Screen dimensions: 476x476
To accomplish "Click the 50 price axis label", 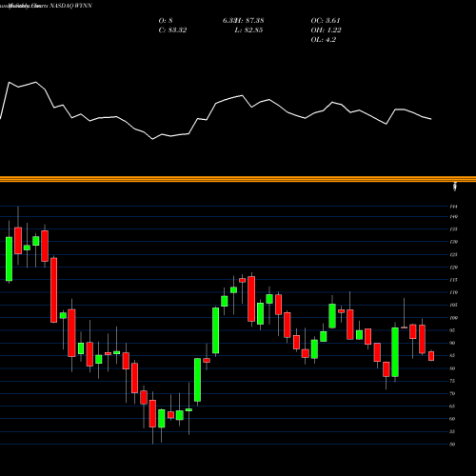I will (453, 445).
